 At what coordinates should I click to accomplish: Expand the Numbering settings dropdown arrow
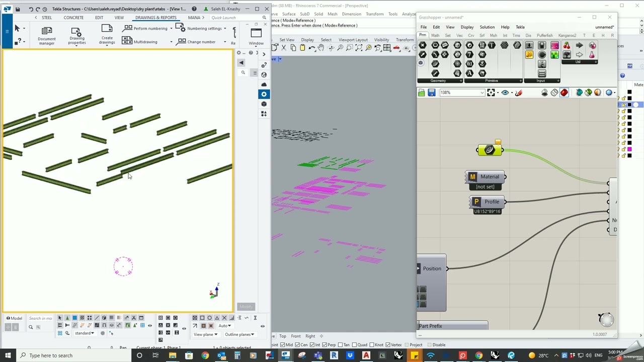[225, 29]
